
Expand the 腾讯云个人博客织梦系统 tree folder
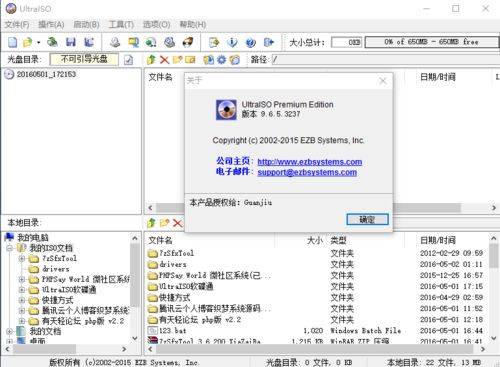coord(22,311)
